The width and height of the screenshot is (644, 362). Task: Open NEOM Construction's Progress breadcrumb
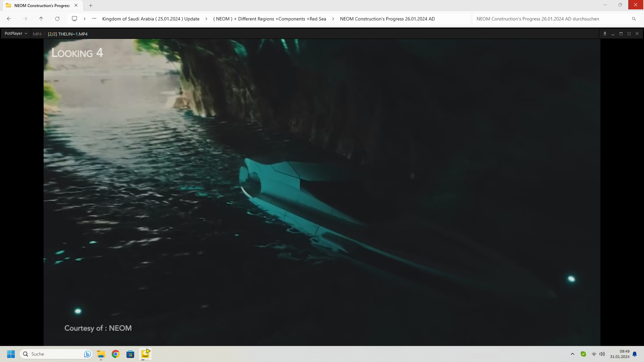pos(387,19)
